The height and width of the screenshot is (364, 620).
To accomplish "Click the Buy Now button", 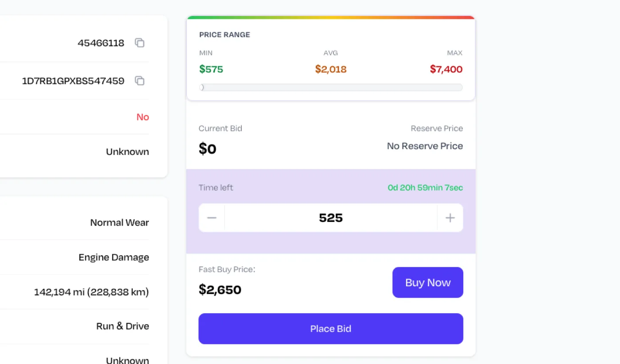I will click(x=428, y=283).
